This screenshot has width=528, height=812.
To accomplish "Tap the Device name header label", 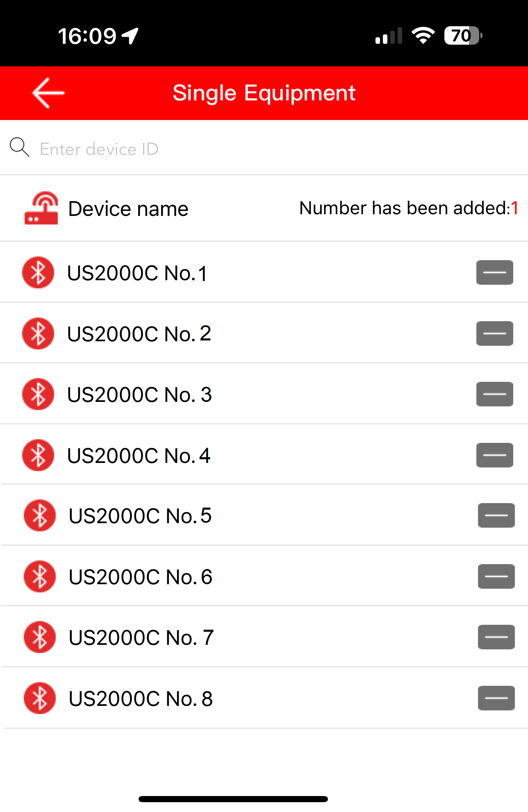I will click(x=128, y=209).
